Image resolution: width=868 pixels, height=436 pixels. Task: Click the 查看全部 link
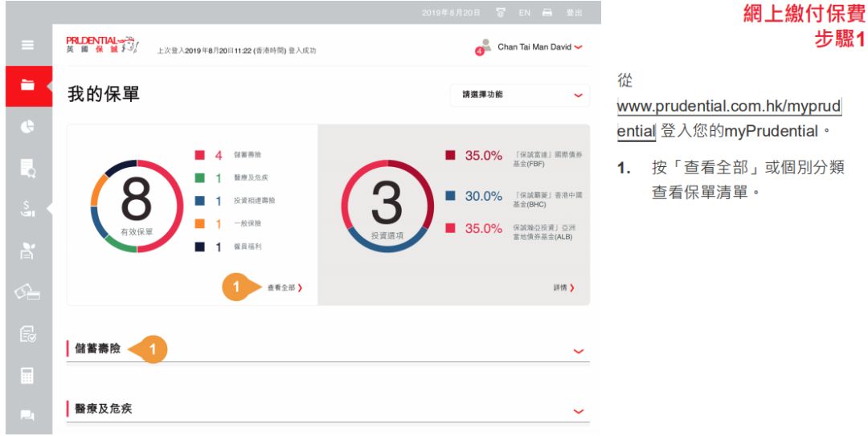tap(285, 287)
